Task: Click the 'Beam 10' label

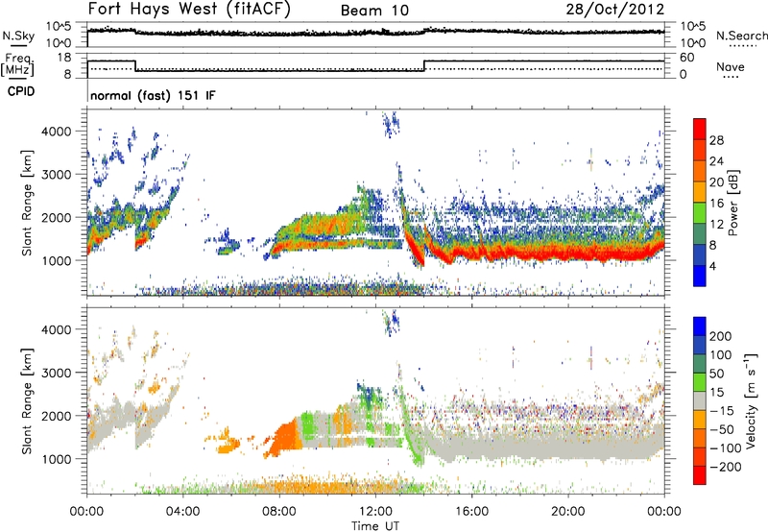Action: click(374, 11)
